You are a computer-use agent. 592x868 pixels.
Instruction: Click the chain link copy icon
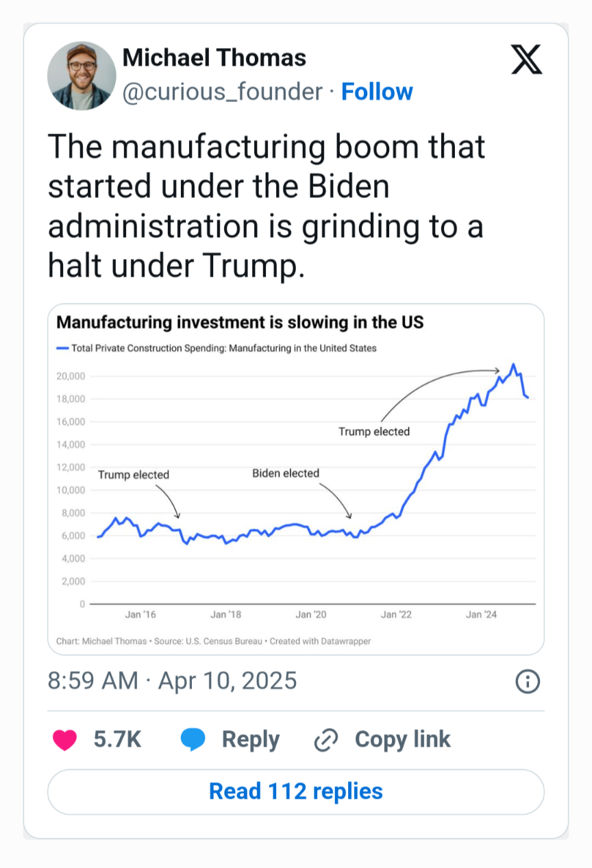[x=326, y=740]
